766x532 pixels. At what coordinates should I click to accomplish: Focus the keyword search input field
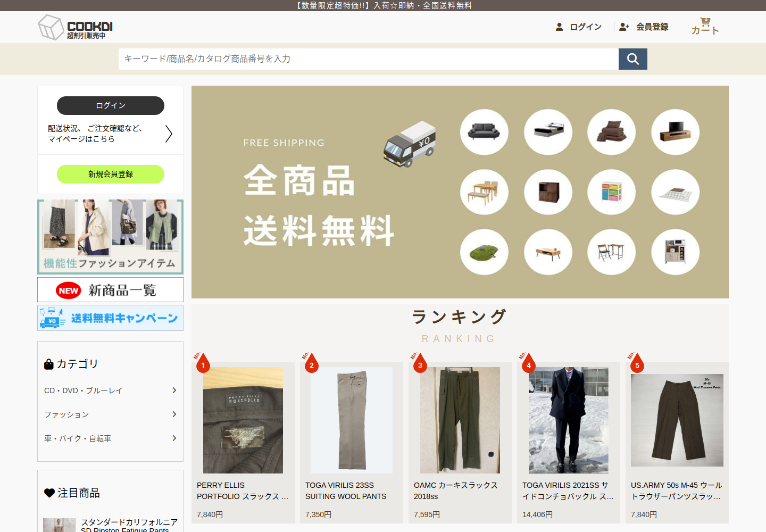click(369, 59)
